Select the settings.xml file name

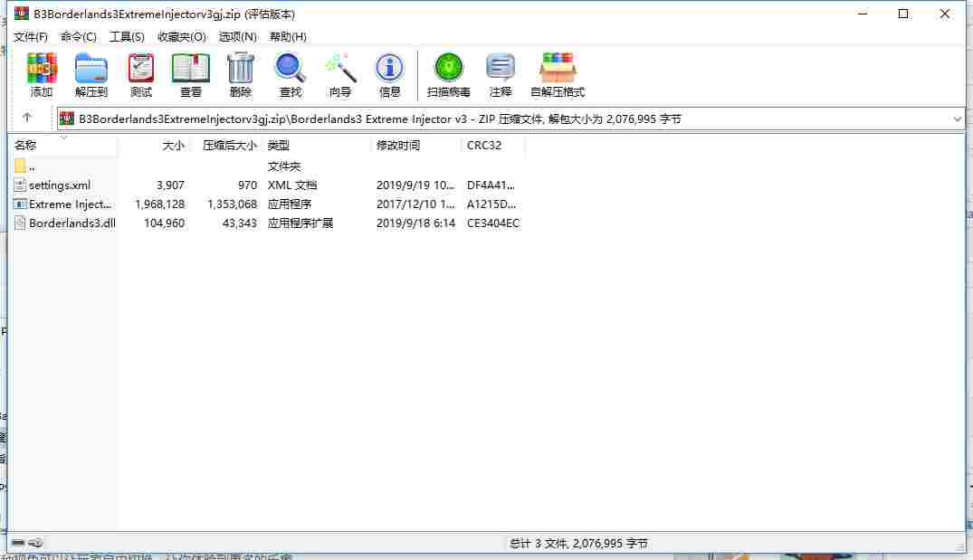tap(60, 185)
